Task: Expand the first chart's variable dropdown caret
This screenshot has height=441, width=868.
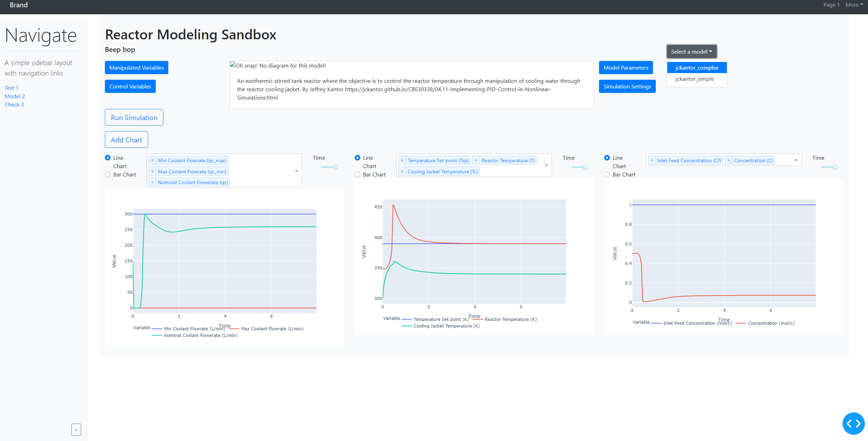Action: 297,171
